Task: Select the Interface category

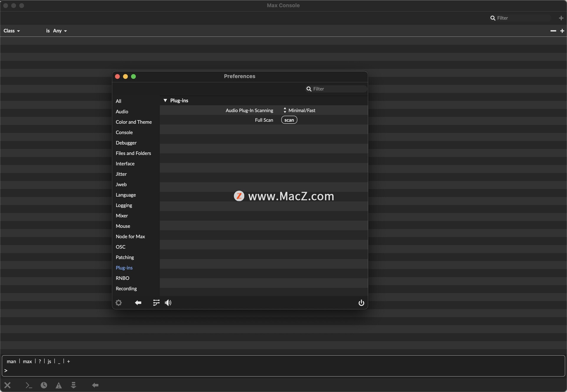Action: [125, 164]
